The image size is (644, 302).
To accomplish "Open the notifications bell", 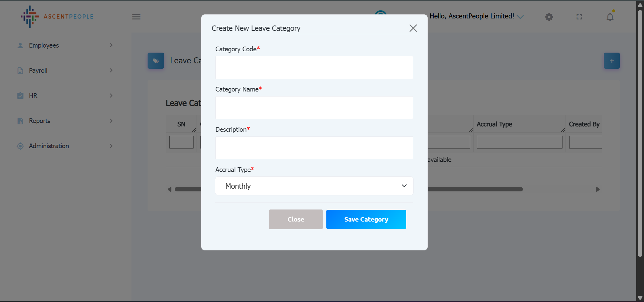I will pyautogui.click(x=610, y=17).
